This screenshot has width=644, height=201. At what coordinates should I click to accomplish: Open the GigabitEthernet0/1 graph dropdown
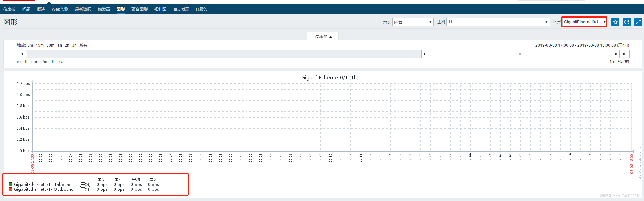coord(584,22)
